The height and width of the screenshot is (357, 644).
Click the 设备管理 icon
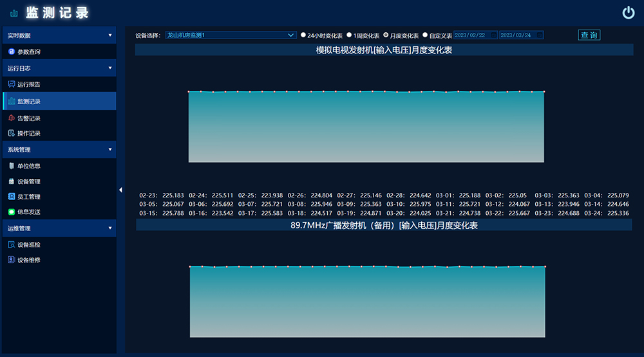(12, 181)
